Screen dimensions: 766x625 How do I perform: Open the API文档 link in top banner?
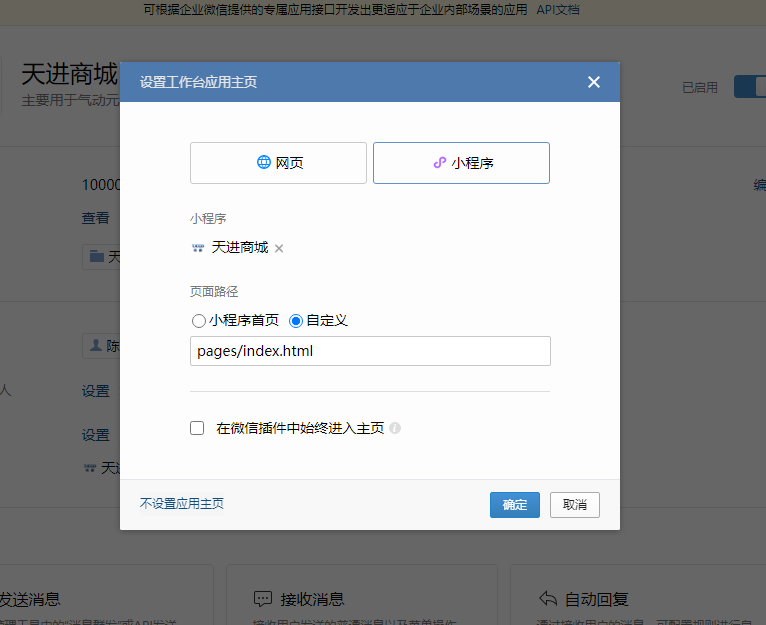(558, 10)
